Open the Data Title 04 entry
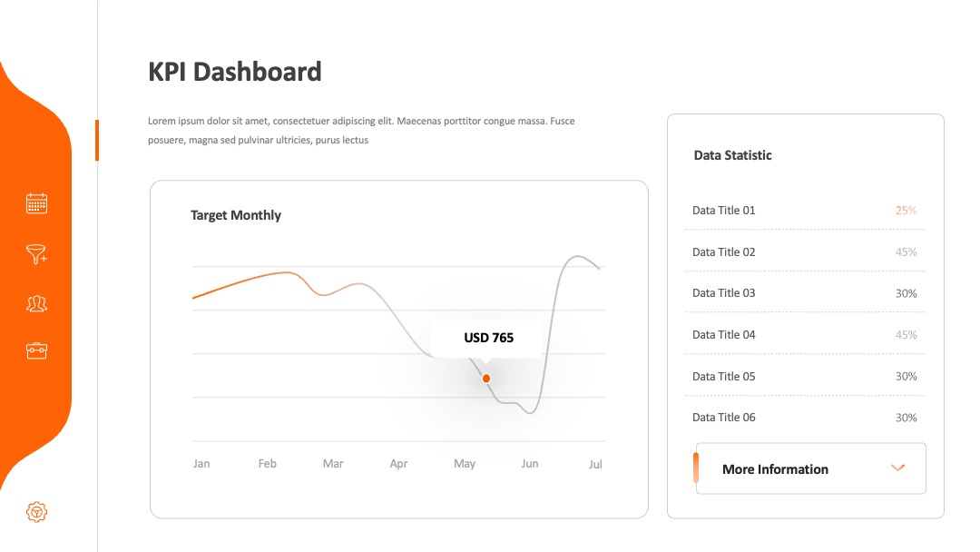The image size is (980, 552). [805, 334]
